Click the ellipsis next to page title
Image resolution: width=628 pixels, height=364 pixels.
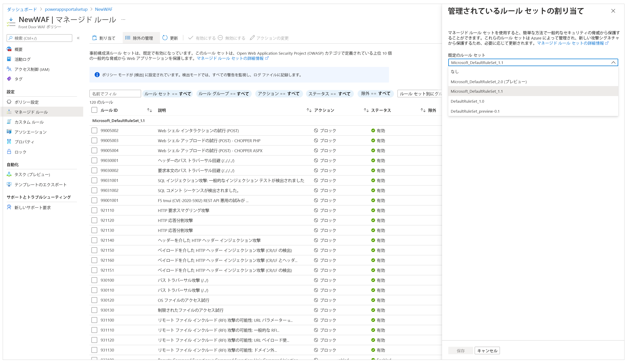(x=123, y=19)
